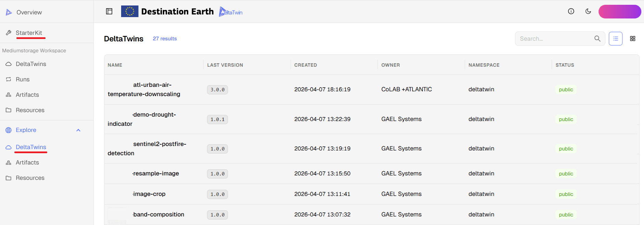Collapse the Explore section chevron
Image resolution: width=644 pixels, height=225 pixels.
(78, 130)
